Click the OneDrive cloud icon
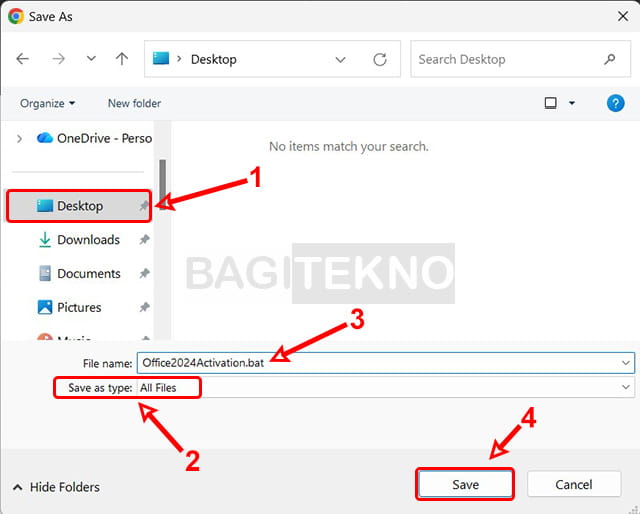 pos(45,138)
